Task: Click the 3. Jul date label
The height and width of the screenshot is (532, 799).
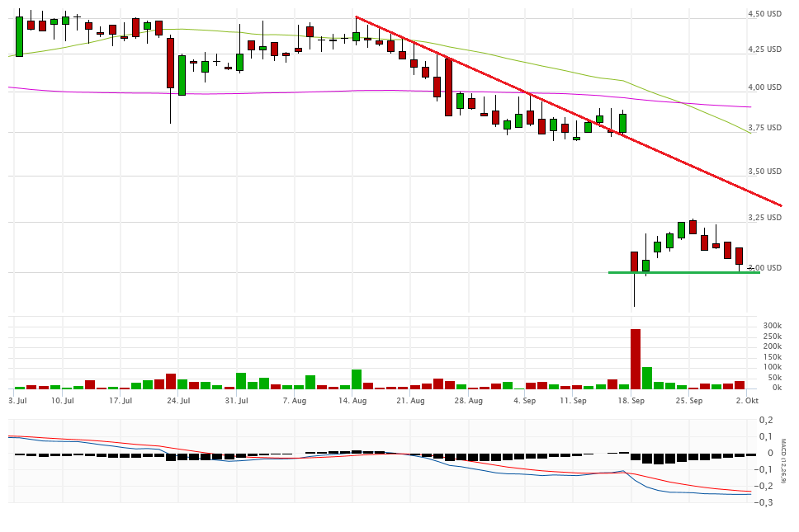Action: [18, 401]
